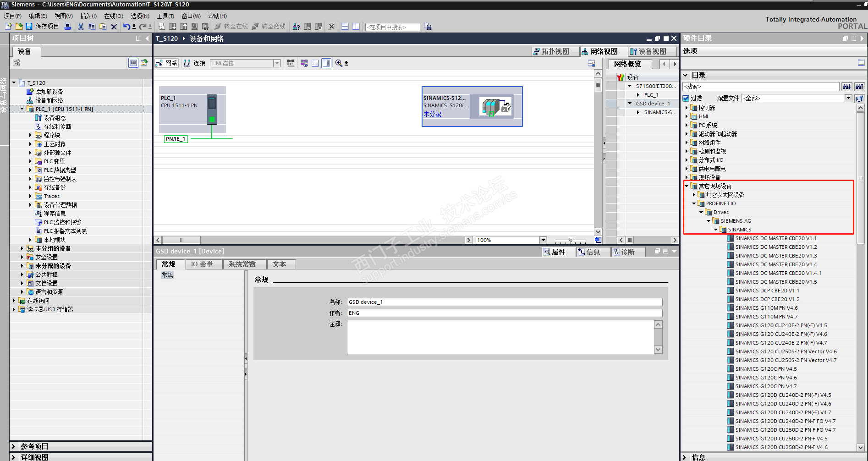Screen dimensions: 868x461
Task: Toggle the 过滤 filter checkbox
Action: [x=686, y=98]
